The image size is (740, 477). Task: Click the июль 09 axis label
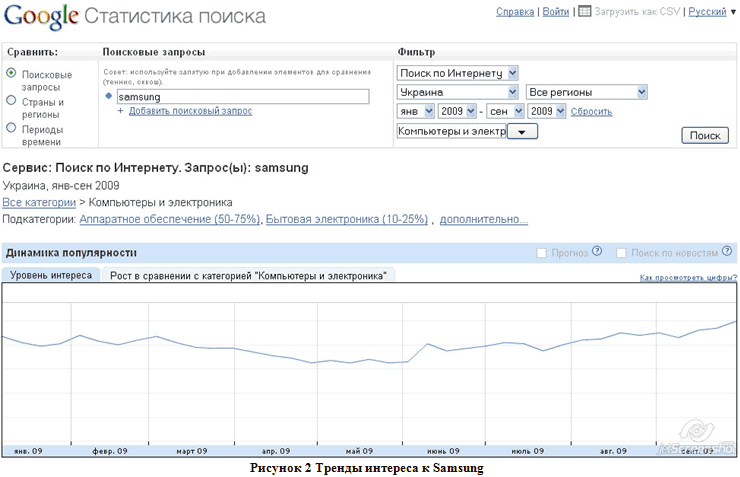coord(528,451)
